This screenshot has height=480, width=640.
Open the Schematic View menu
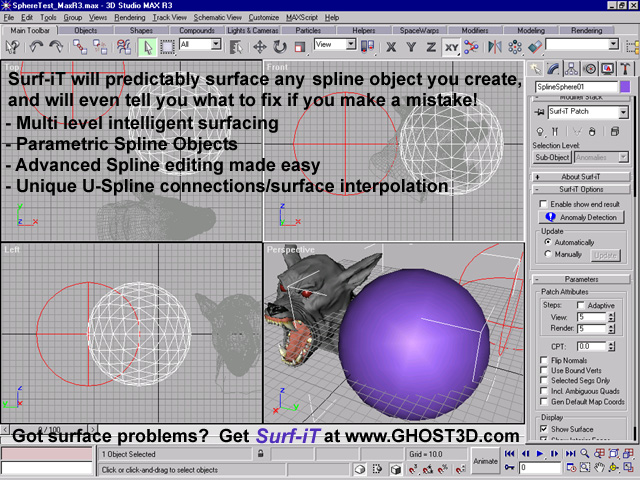[218, 18]
